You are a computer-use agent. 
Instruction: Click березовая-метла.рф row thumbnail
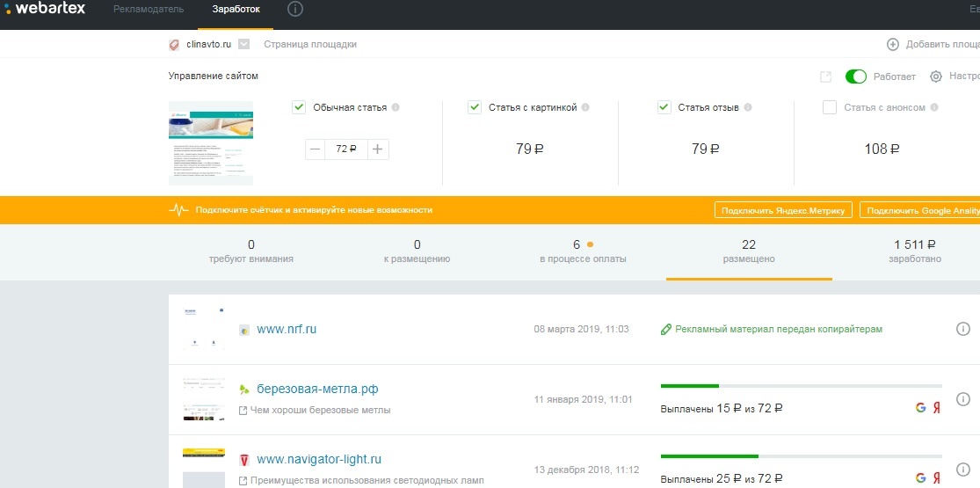204,398
